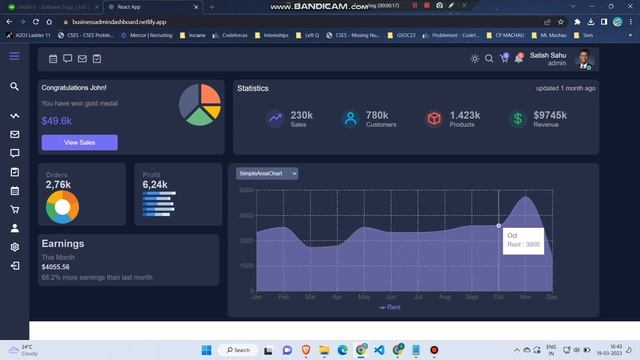Screen dimensions: 640x360
Task: Open Brave browser from taskbar
Action: pos(306,350)
